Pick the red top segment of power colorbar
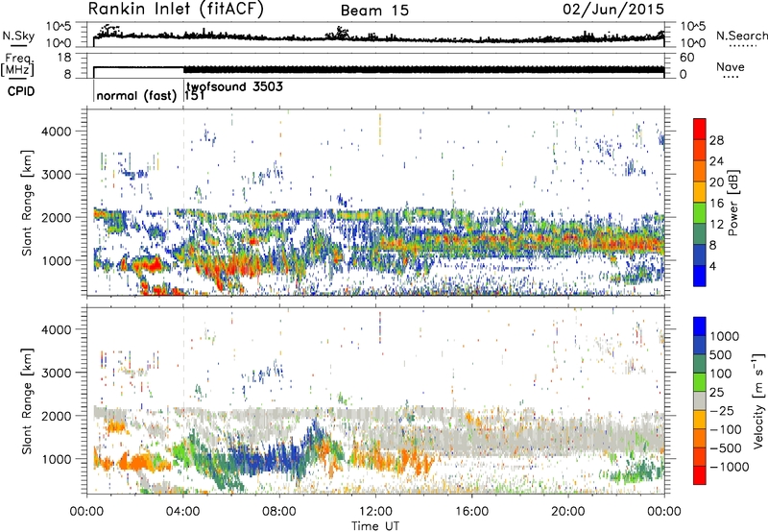The width and height of the screenshot is (768, 532). coord(700,129)
